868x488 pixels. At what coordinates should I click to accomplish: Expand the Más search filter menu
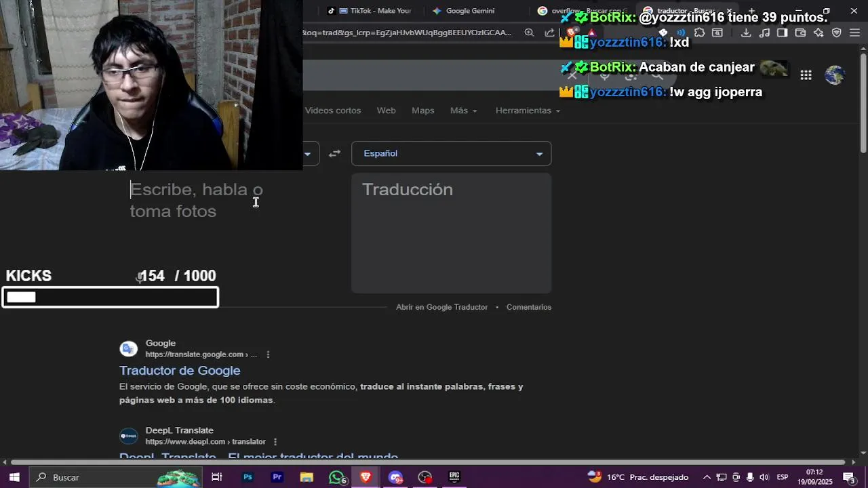463,110
